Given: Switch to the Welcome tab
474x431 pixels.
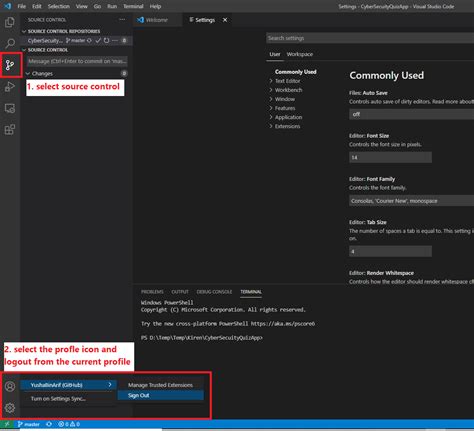Looking at the screenshot, I should pos(157,20).
